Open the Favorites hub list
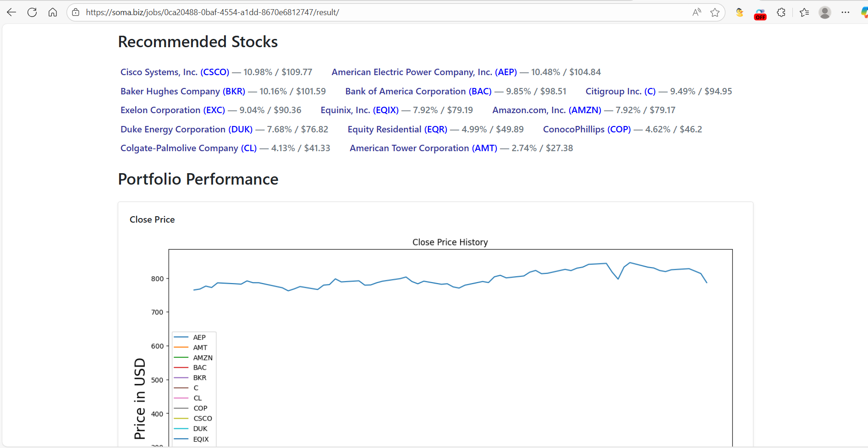The width and height of the screenshot is (868, 448). (x=803, y=12)
